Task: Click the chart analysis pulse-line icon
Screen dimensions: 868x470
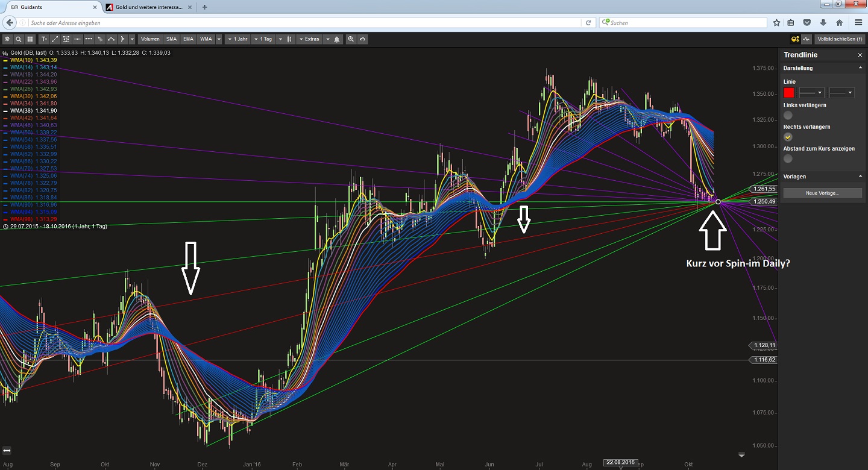Action: click(x=807, y=39)
